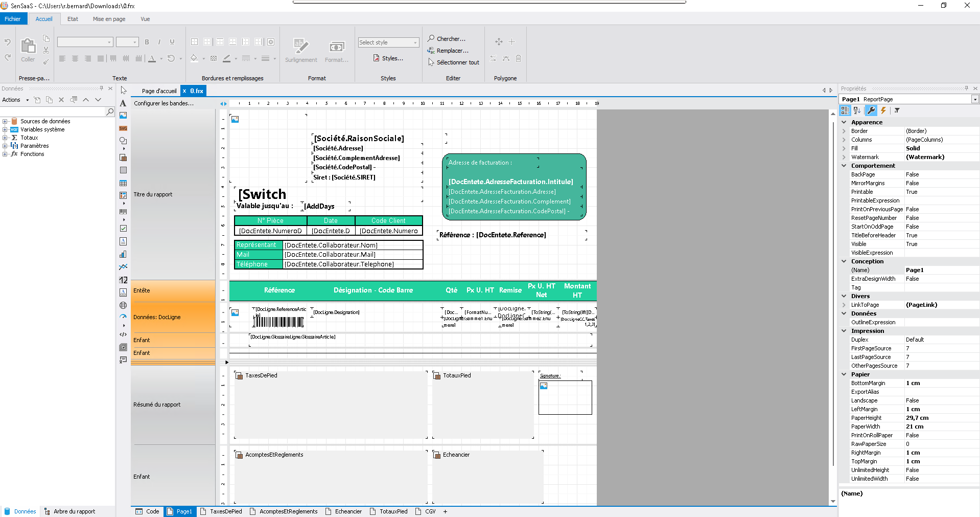Pin the Données panel
This screenshot has height=517, width=980.
[101, 88]
